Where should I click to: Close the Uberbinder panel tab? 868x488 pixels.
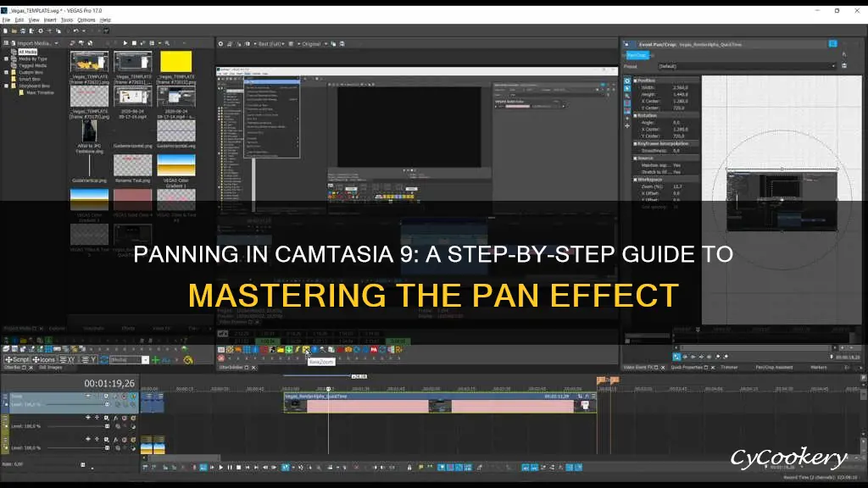(x=253, y=368)
